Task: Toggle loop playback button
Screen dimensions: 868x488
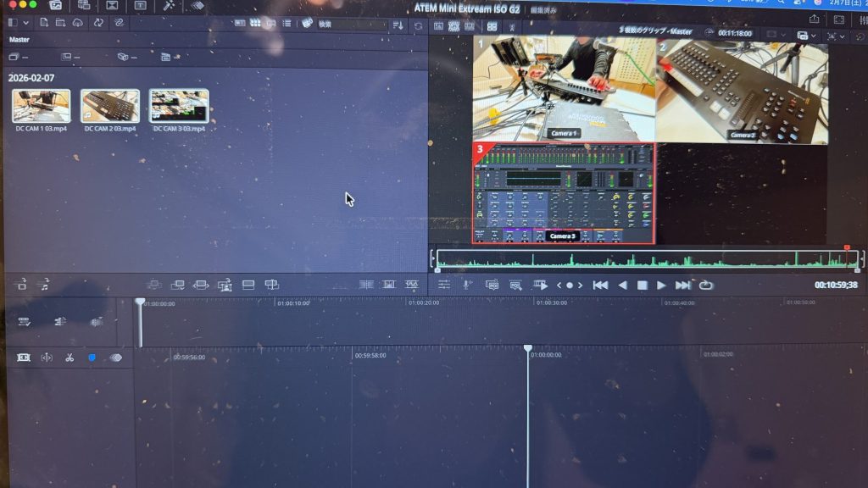Action: [x=705, y=286]
